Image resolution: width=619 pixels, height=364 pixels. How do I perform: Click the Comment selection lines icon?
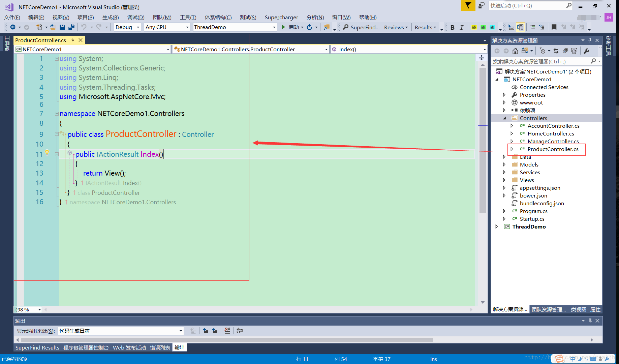click(533, 27)
